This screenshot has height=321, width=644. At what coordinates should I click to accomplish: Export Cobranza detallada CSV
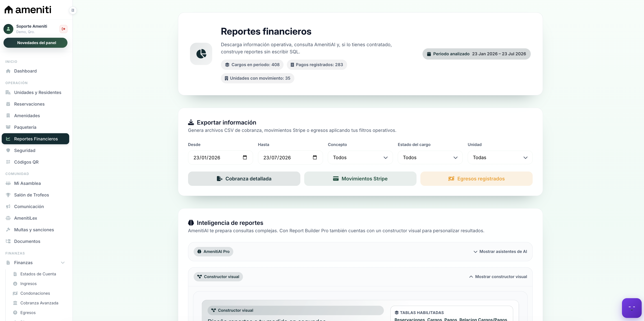(x=244, y=179)
